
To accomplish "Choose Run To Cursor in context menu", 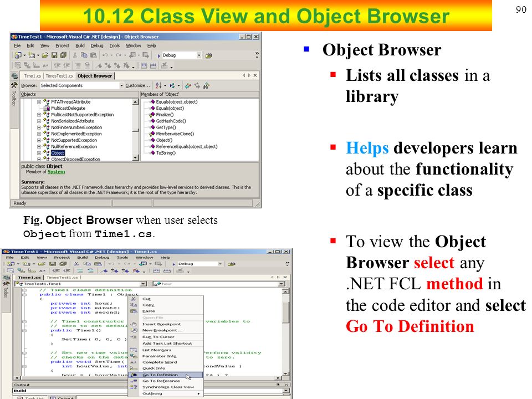I will 166,337.
